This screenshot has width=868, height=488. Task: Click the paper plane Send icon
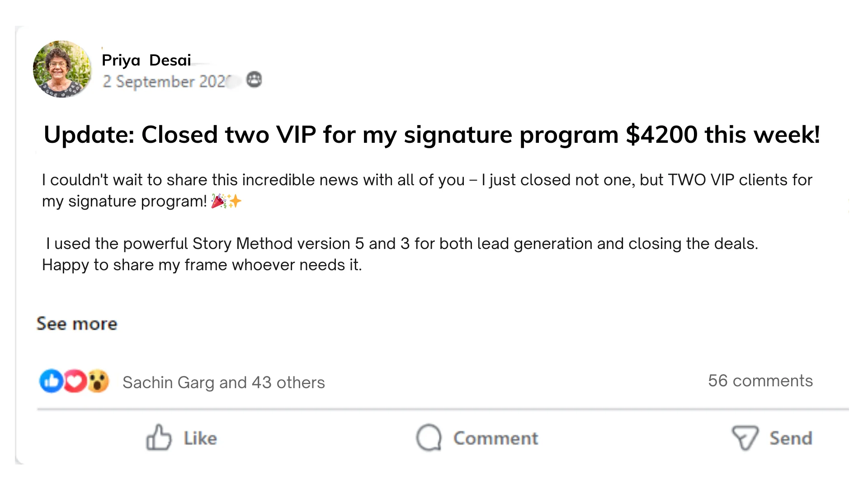point(745,437)
